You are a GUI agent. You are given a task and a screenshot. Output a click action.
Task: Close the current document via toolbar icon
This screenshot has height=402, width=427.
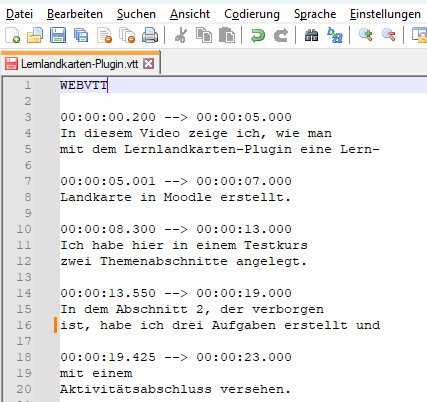coord(104,35)
